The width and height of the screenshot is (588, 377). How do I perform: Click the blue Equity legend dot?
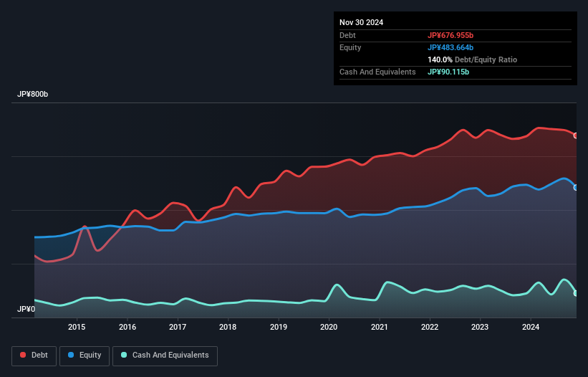71,355
